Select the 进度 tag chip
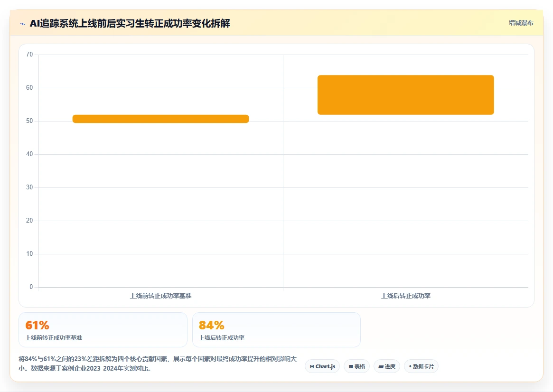 386,366
